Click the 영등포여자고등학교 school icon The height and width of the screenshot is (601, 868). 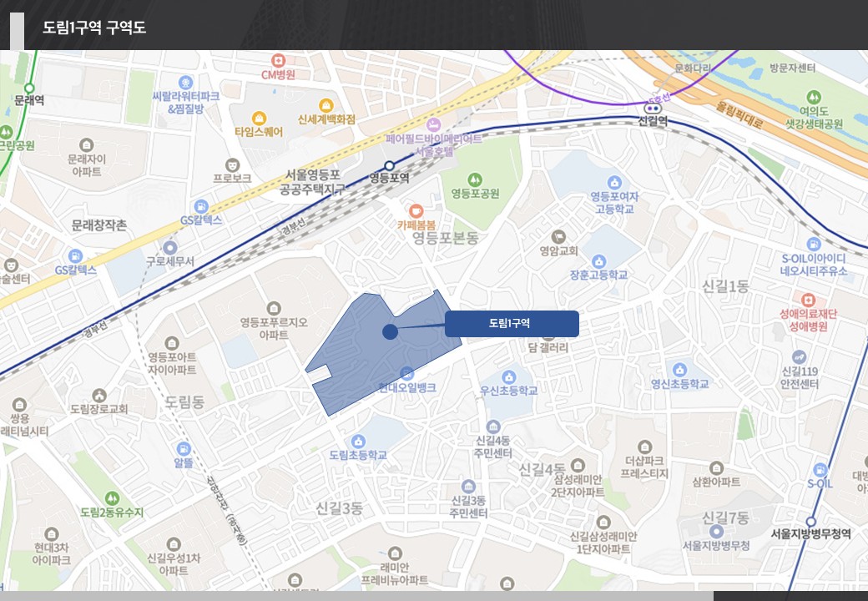[x=614, y=183]
